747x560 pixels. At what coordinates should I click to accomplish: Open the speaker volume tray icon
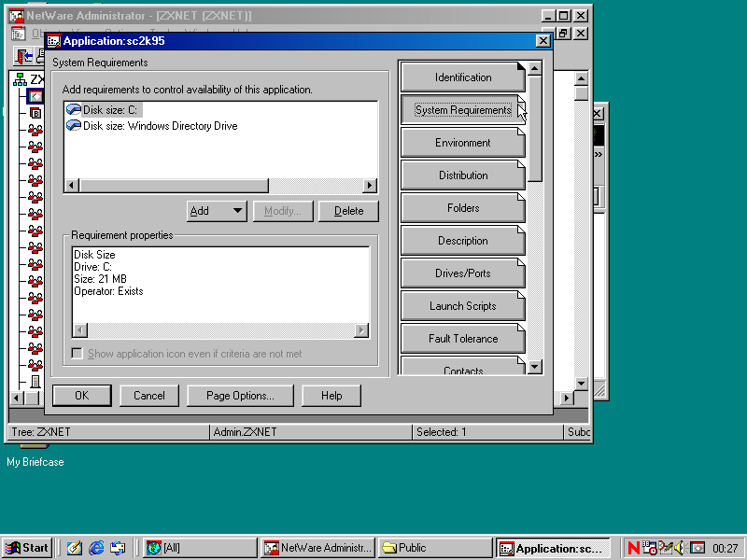[680, 548]
